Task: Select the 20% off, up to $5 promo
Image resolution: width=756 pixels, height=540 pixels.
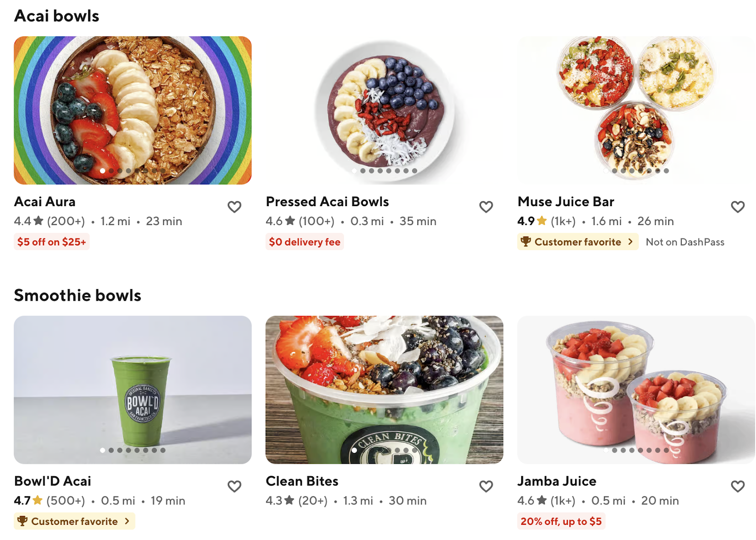Action: tap(561, 521)
